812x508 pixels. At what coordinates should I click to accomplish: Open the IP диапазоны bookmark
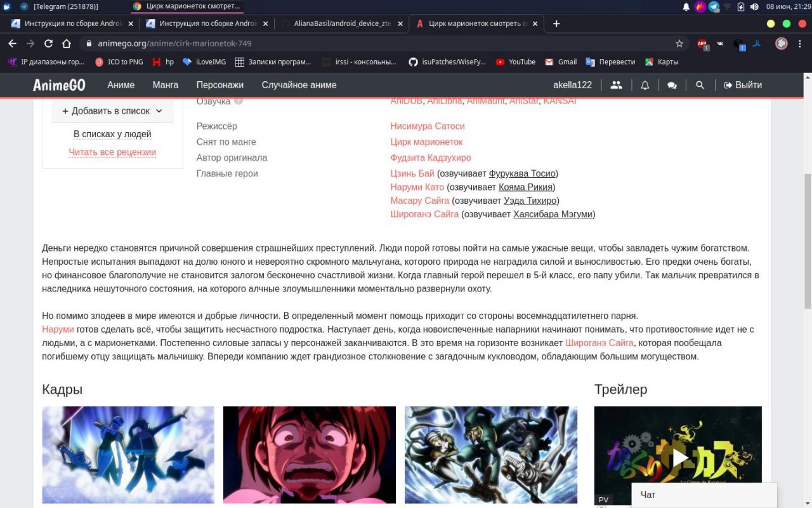click(46, 62)
